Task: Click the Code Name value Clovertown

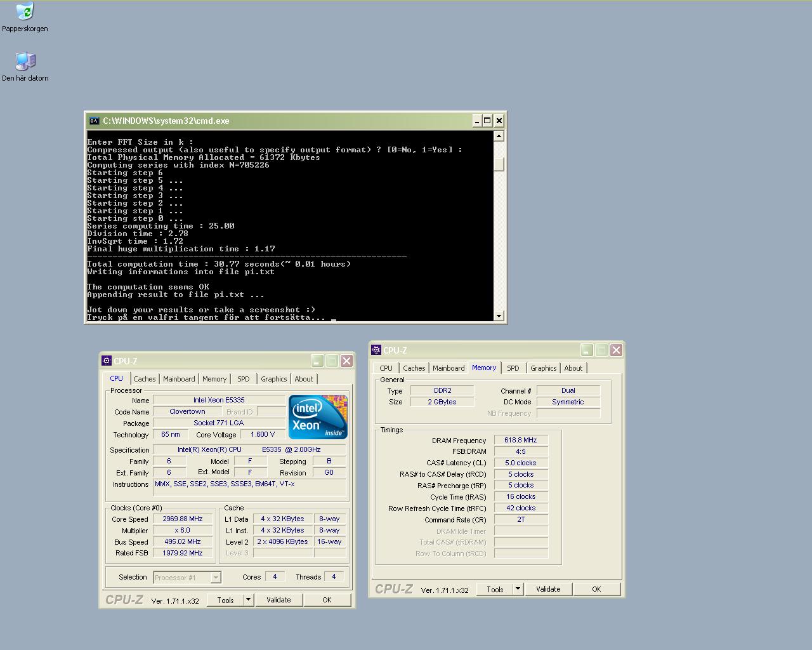Action: click(187, 411)
